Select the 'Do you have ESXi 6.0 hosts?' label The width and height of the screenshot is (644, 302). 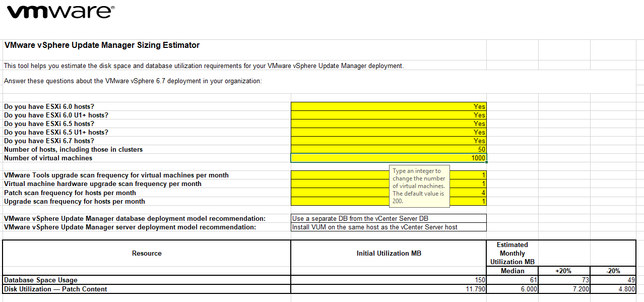point(49,106)
